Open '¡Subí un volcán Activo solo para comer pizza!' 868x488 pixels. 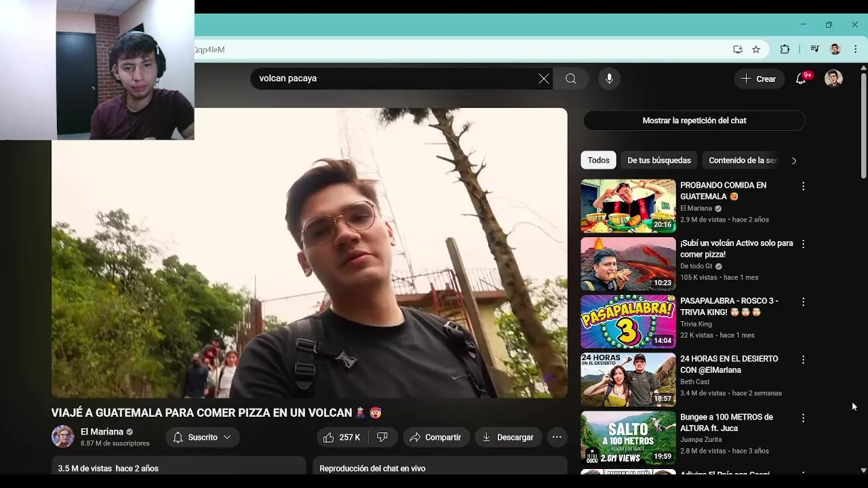(736, 249)
